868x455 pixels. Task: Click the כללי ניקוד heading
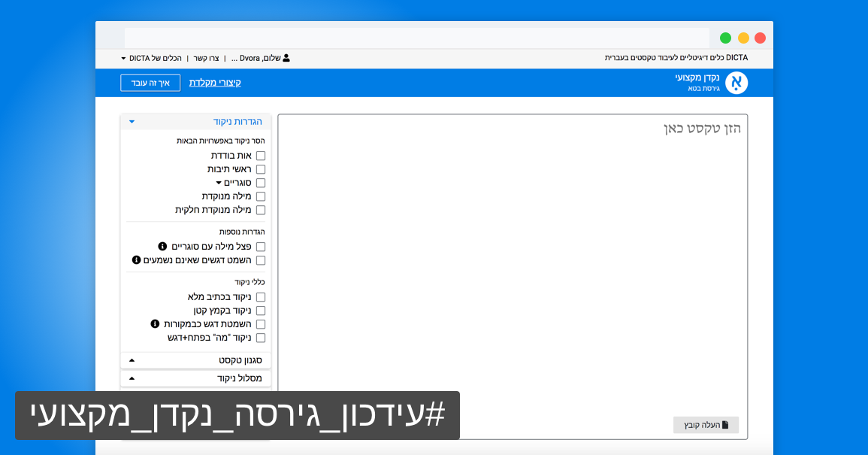[250, 282]
